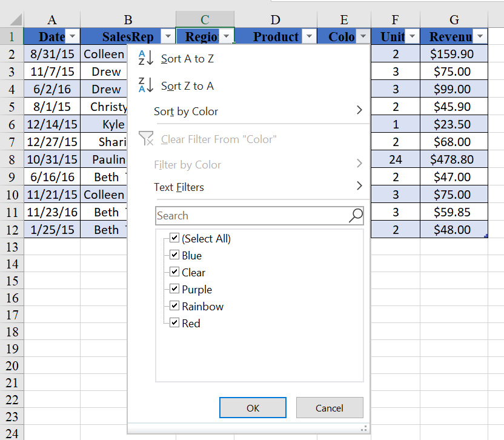Click the Clear Filter funnel icon
Image resolution: width=504 pixels, height=440 pixels.
[146, 139]
